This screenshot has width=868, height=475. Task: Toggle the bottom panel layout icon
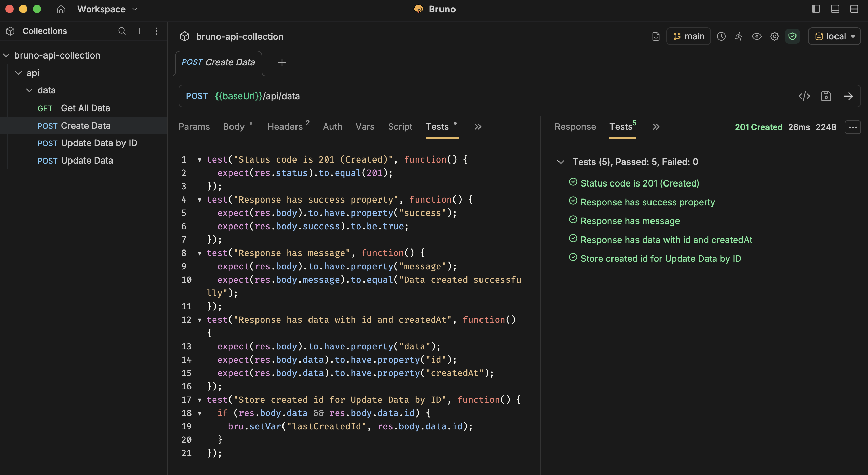click(x=835, y=9)
